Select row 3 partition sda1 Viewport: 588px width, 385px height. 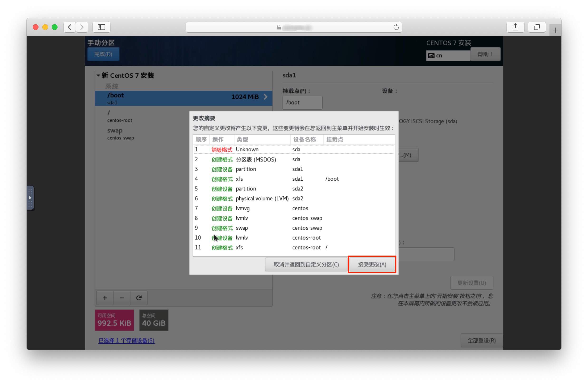click(294, 169)
